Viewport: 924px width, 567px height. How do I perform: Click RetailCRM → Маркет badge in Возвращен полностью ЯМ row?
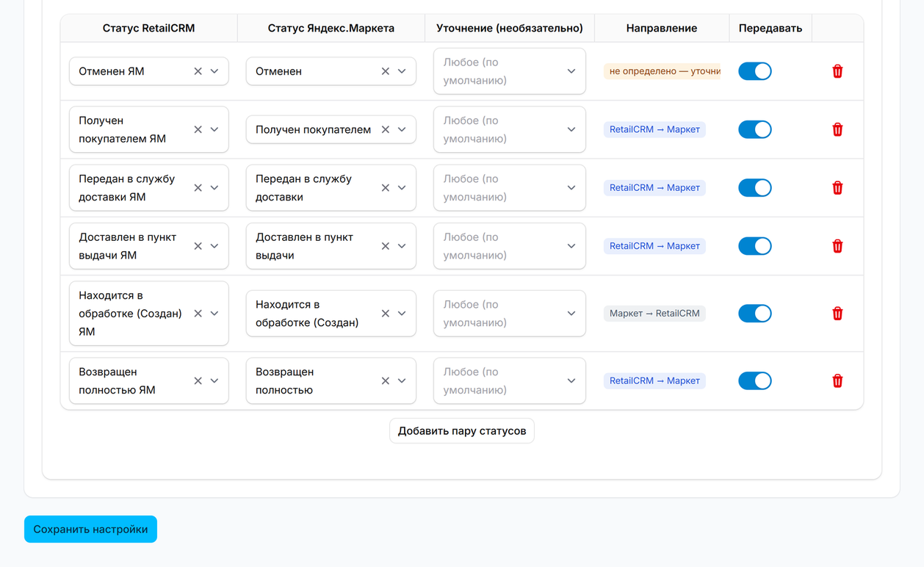(654, 381)
